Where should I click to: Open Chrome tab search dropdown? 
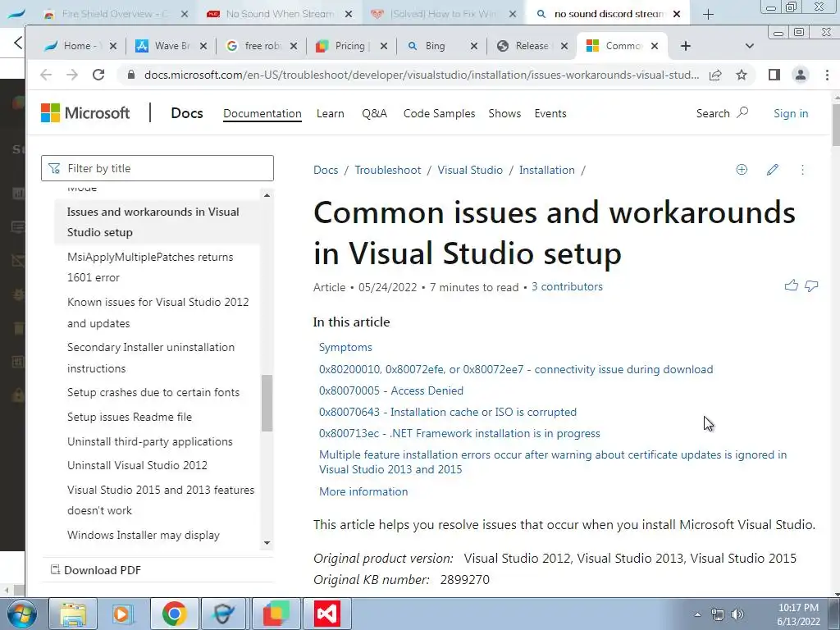click(x=750, y=46)
